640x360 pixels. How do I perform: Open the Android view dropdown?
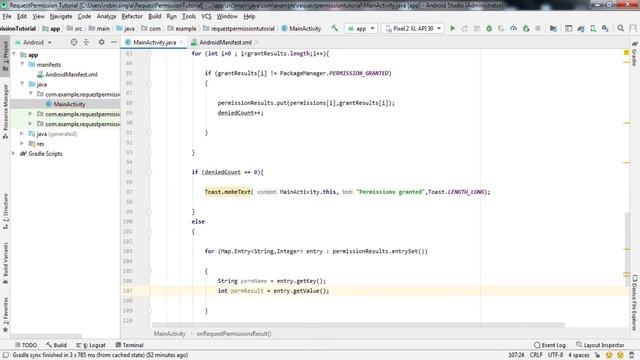33,42
